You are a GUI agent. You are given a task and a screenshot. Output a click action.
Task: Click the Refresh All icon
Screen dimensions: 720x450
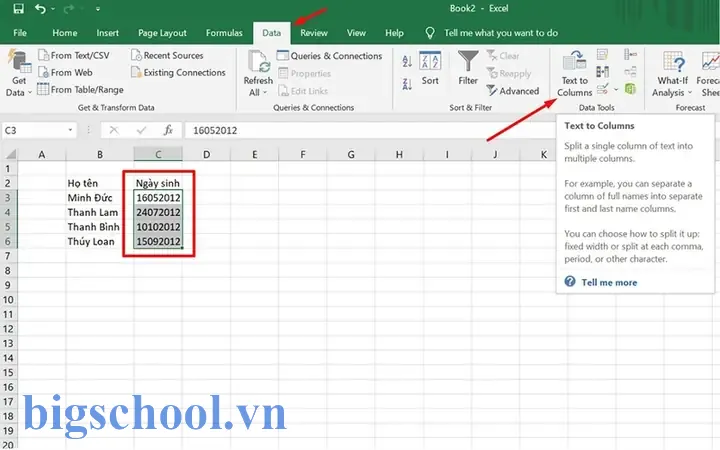click(259, 62)
